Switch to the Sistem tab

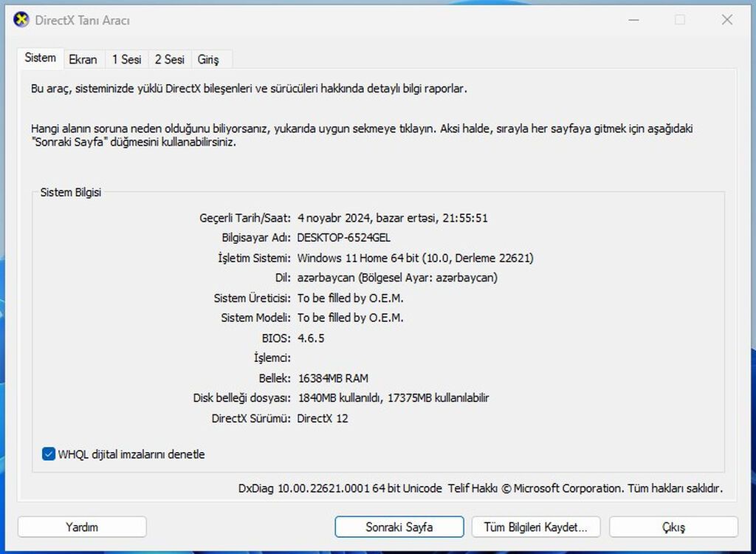coord(40,58)
